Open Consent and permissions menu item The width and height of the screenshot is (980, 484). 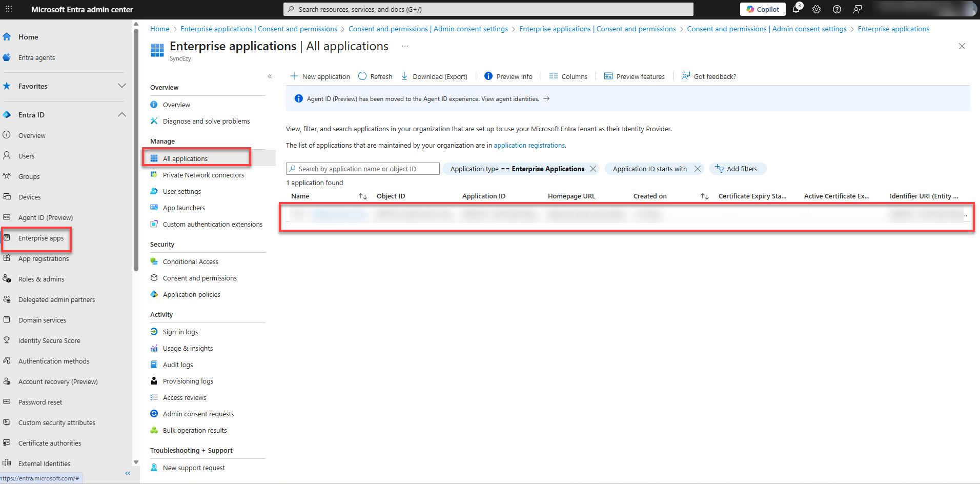[199, 278]
